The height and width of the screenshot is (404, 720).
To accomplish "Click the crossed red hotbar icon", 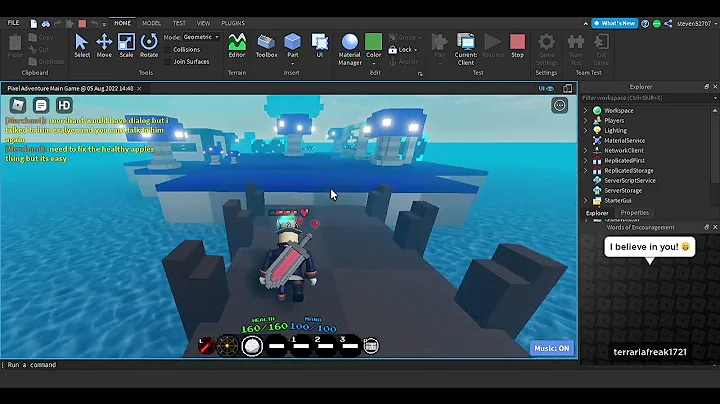I will coord(206,346).
